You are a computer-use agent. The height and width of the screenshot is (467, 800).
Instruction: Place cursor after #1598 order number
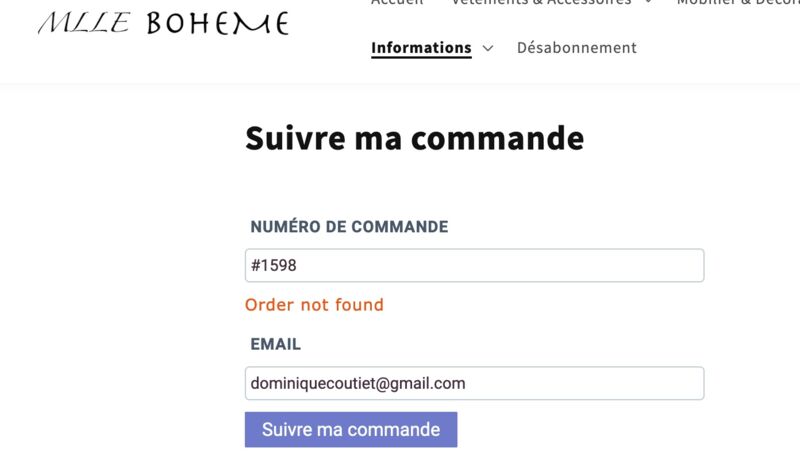(x=298, y=265)
